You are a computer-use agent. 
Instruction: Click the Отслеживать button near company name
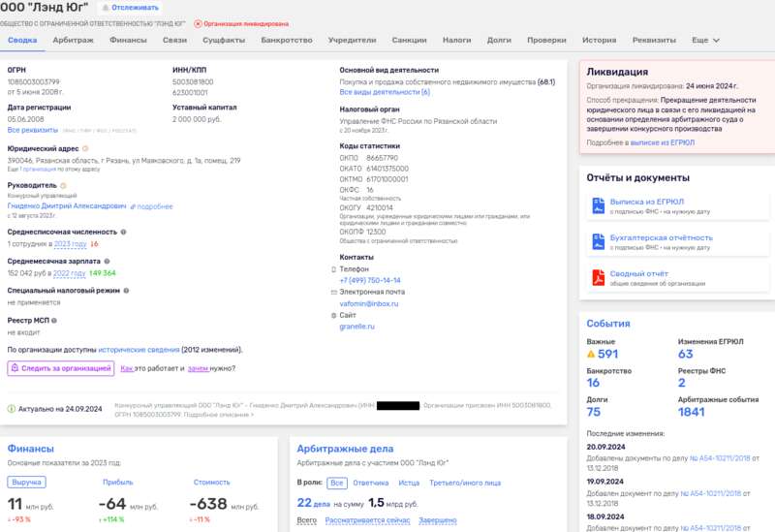tap(131, 8)
